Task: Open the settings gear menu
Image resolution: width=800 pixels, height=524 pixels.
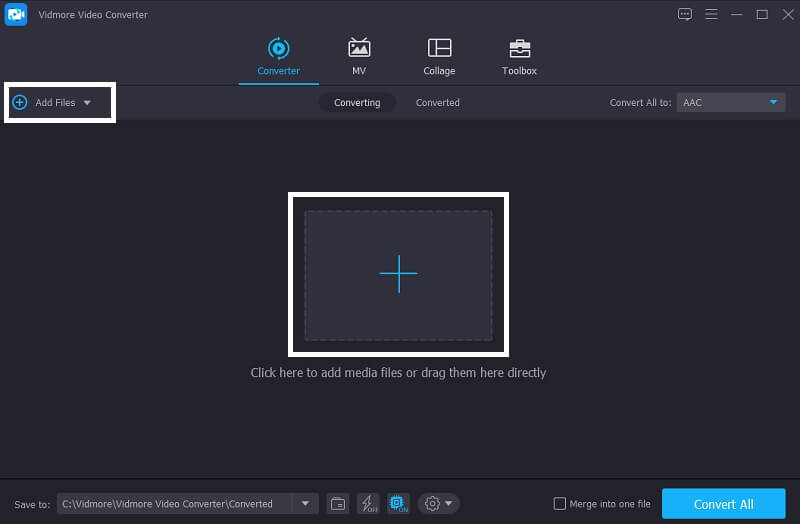Action: click(x=439, y=504)
